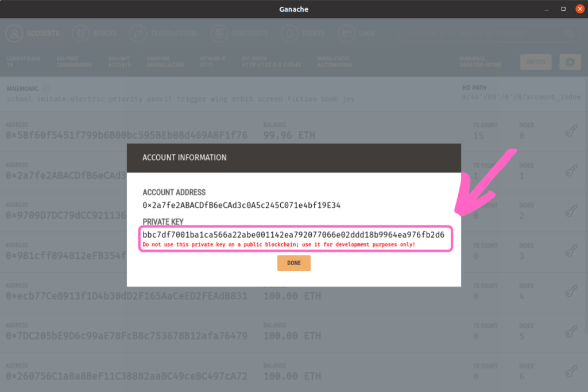Open the Events tab

[303, 34]
